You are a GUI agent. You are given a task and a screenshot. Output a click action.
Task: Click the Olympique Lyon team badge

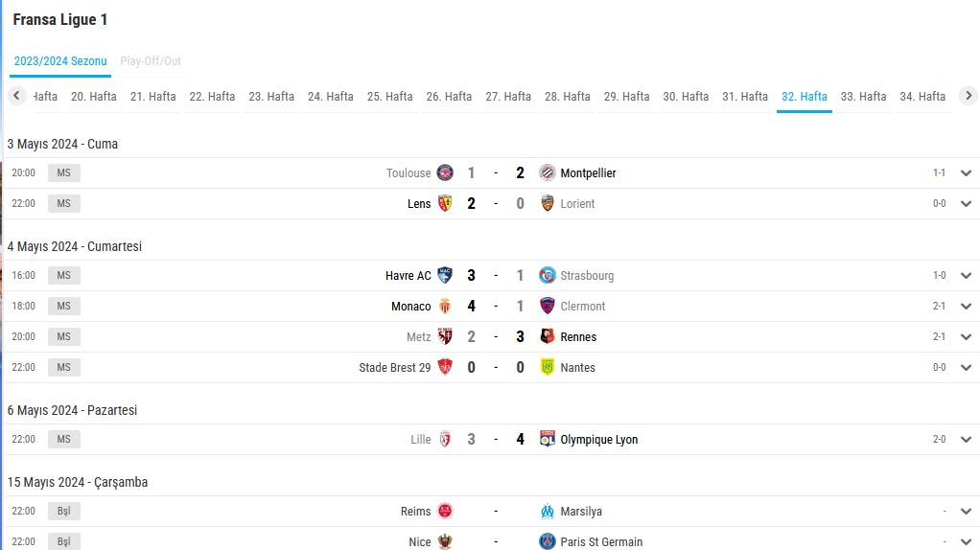pyautogui.click(x=547, y=439)
